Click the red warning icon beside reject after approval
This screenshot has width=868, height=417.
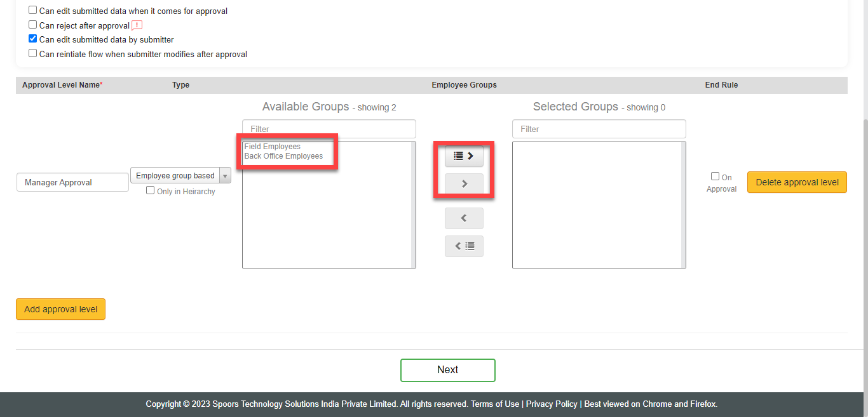137,25
